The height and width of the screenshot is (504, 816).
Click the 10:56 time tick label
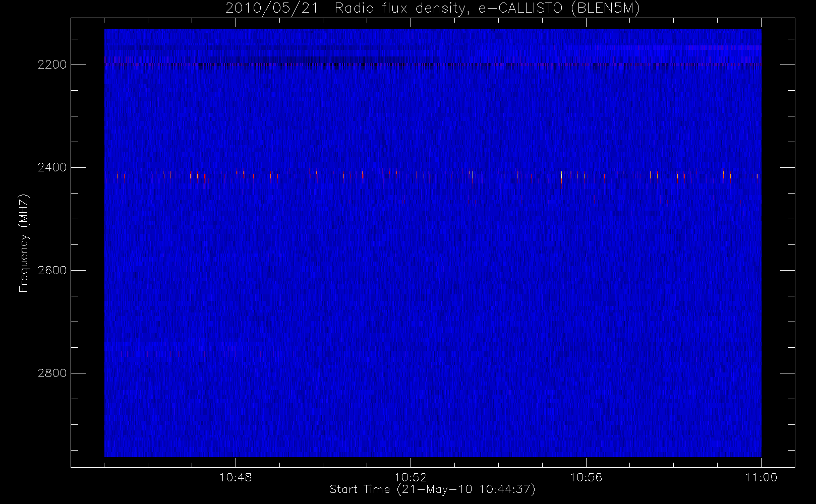[586, 477]
